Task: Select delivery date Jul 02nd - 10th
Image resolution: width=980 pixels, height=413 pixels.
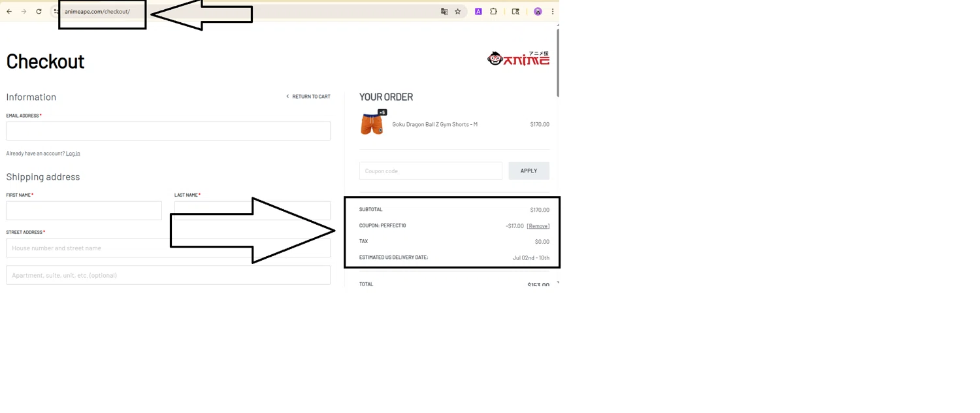Action: [x=531, y=257]
